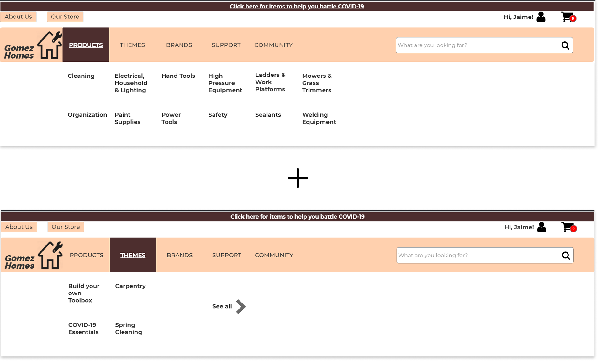This screenshot has height=364, width=602.
Task: Click bottom COVID-19 banner link
Action: 297,216
